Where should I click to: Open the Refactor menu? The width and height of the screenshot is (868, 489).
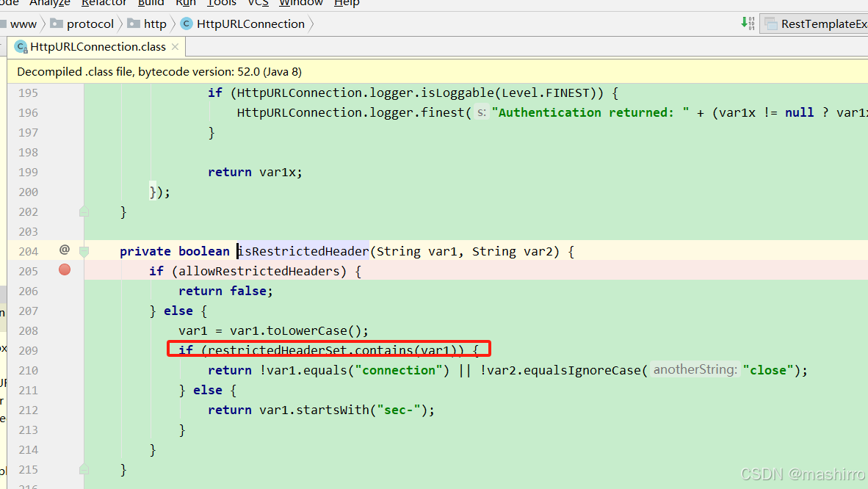(104, 3)
